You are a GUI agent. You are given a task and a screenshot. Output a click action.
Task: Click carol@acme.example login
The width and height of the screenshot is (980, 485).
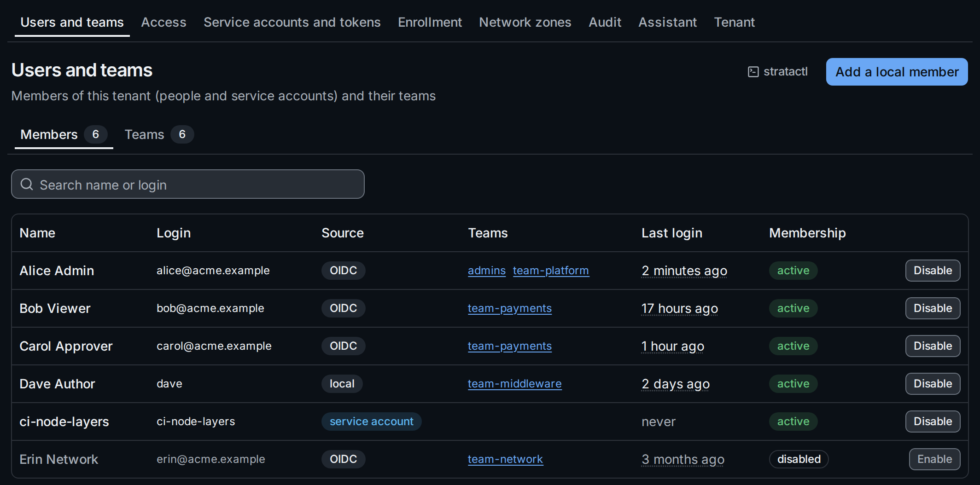[x=214, y=346]
